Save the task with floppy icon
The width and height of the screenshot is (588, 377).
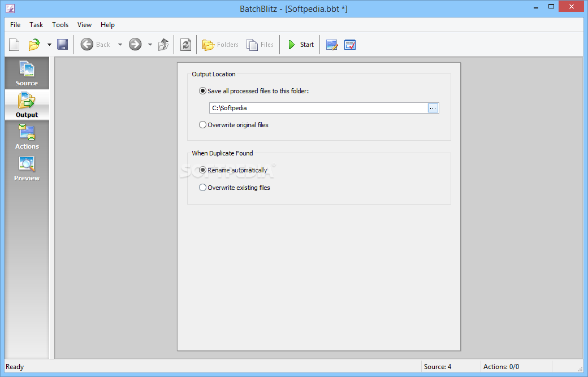62,45
